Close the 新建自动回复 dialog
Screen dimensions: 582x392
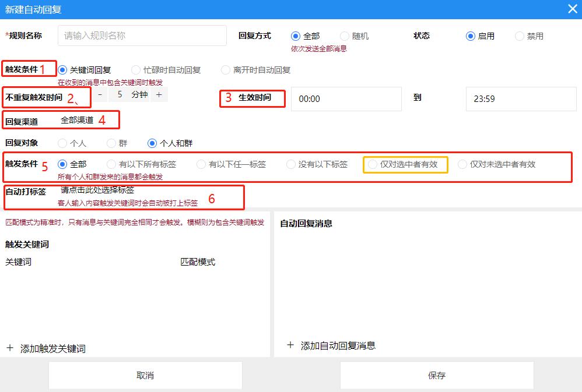(x=570, y=9)
